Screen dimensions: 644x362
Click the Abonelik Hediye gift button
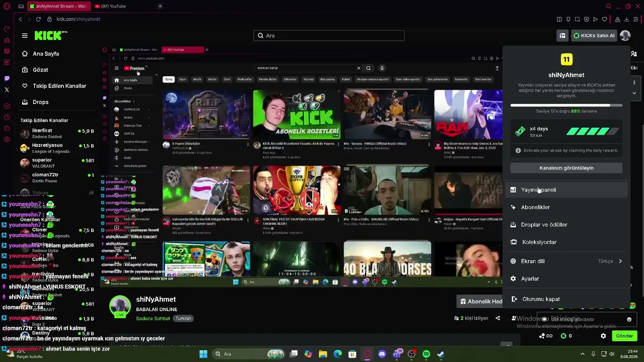coord(480,302)
